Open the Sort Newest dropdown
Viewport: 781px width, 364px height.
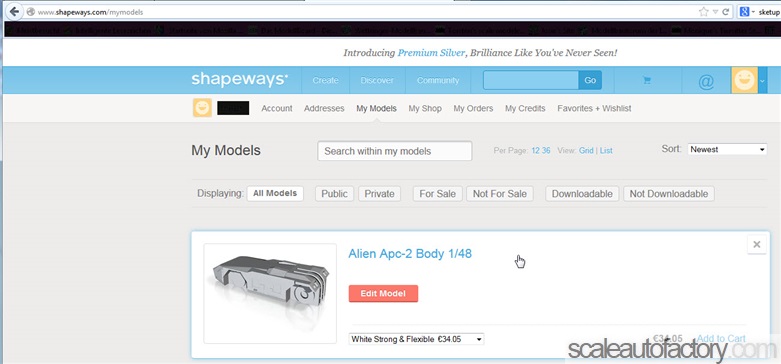[727, 149]
